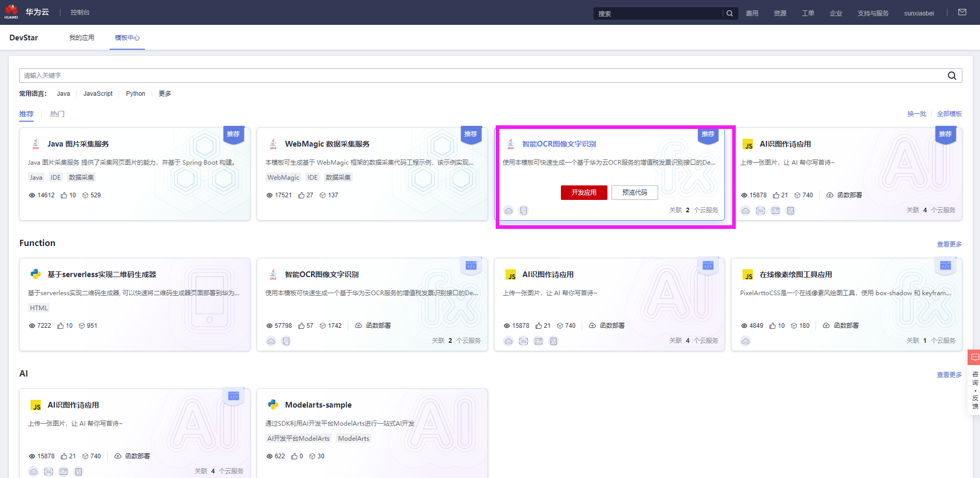Viewport: 980px width, 478px height.
Task: Open 查看更多 for the AI section
Action: [x=949, y=375]
